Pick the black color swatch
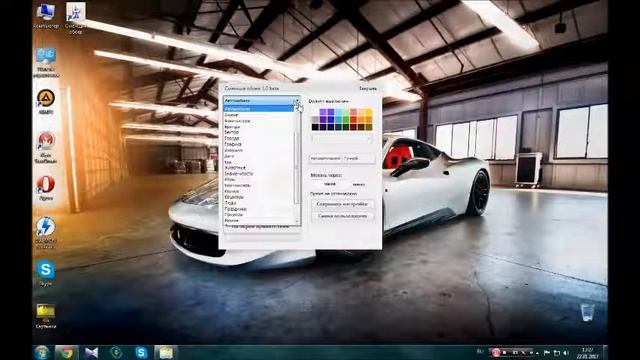 315,127
